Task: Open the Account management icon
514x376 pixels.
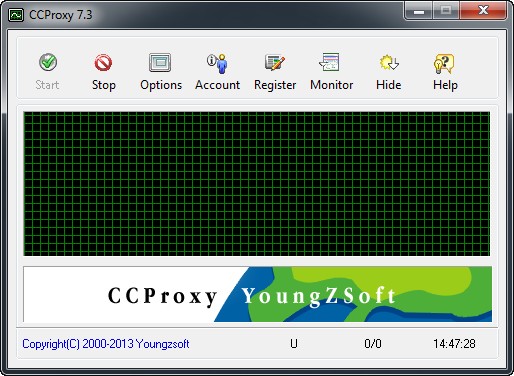Action: pos(217,63)
